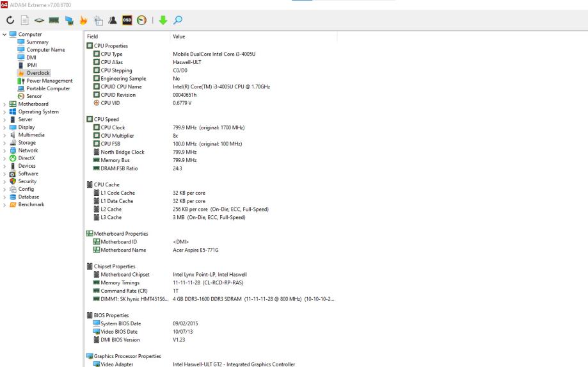Screen dimensions: 588x367
Task: Select the L3 Cache row
Action: (x=212, y=217)
